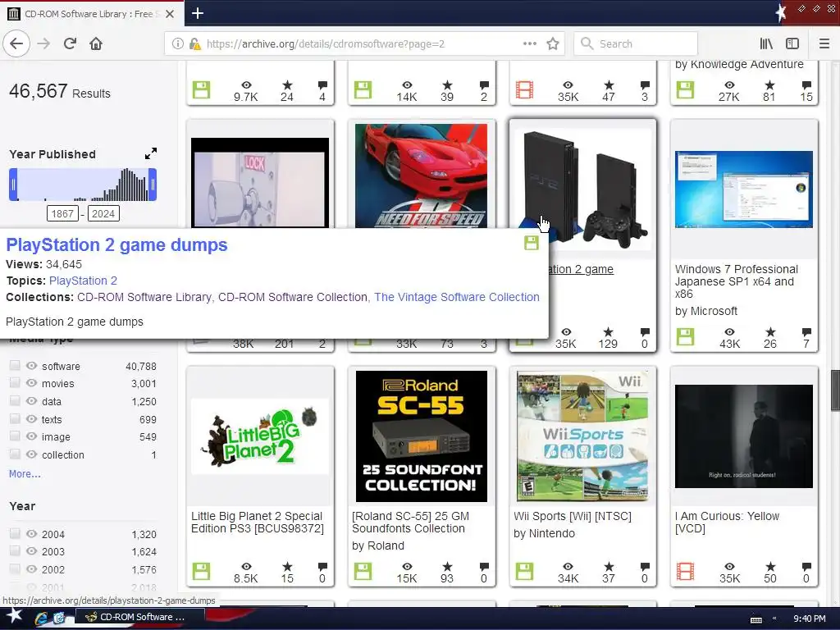Click the software floppy icon in tooltip
The width and height of the screenshot is (840, 630).
532,243
